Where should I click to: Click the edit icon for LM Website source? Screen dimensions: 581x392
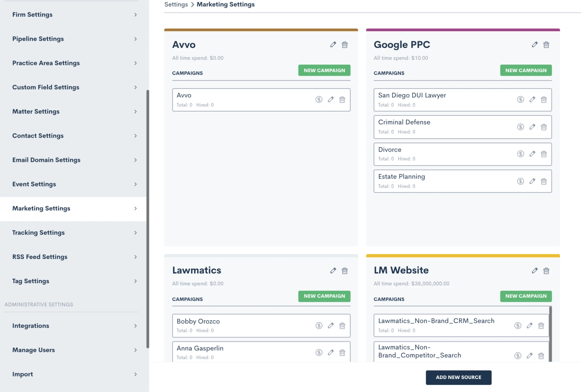point(534,270)
